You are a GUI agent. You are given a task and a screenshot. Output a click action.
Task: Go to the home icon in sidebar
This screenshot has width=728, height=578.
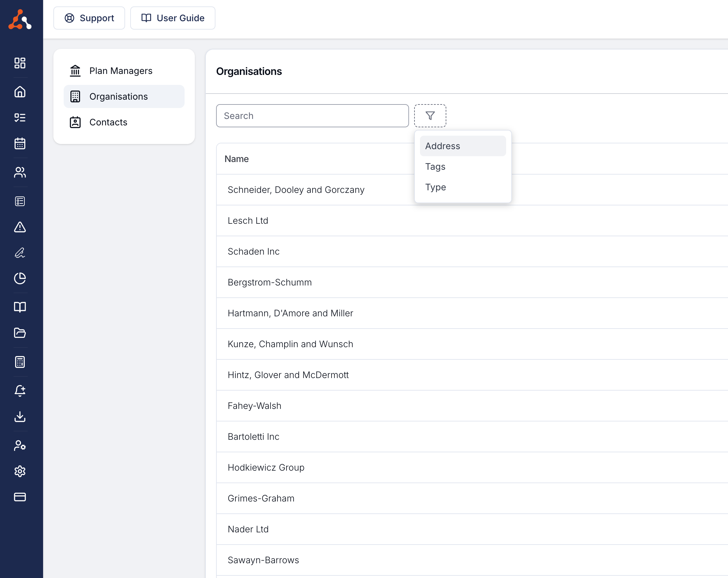[x=20, y=92]
